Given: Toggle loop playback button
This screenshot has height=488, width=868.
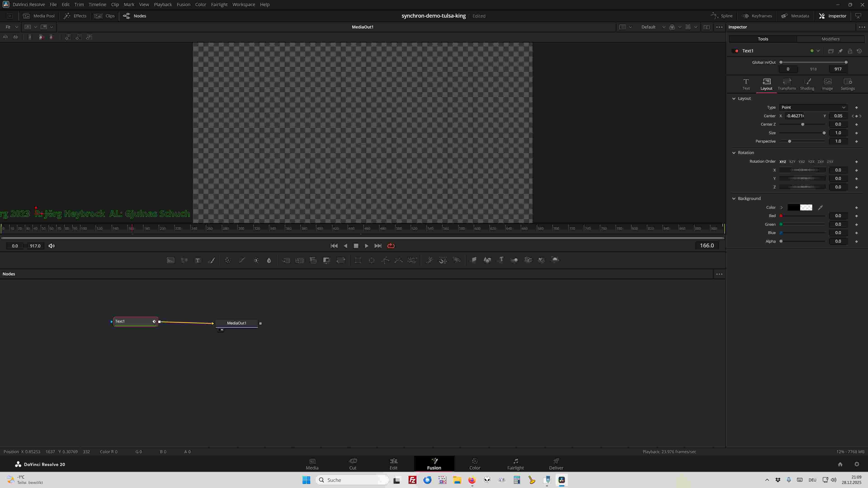Looking at the screenshot, I should [x=391, y=246].
